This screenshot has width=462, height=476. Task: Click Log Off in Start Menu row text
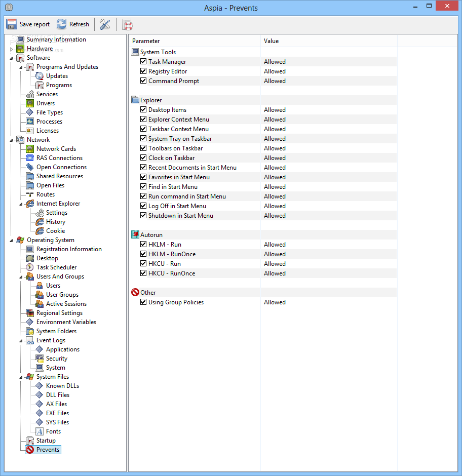[x=177, y=206]
